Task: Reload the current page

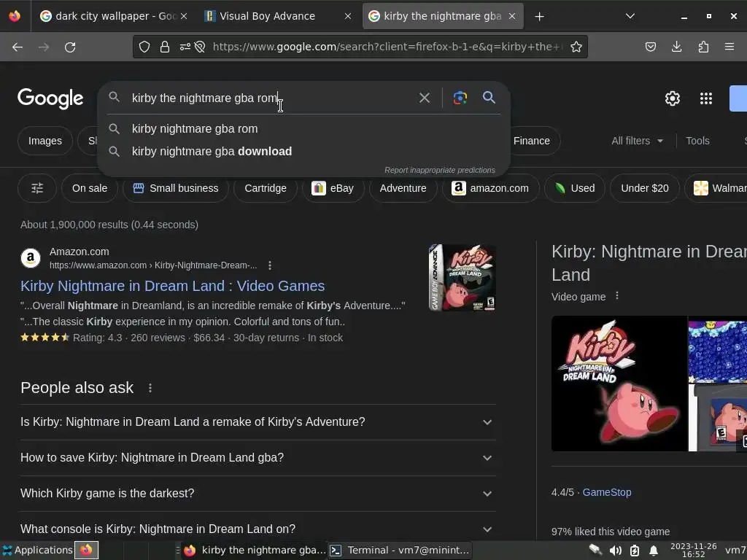Action: tap(70, 47)
